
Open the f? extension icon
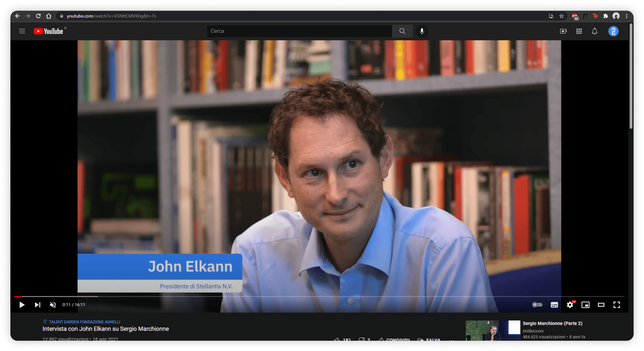point(585,16)
